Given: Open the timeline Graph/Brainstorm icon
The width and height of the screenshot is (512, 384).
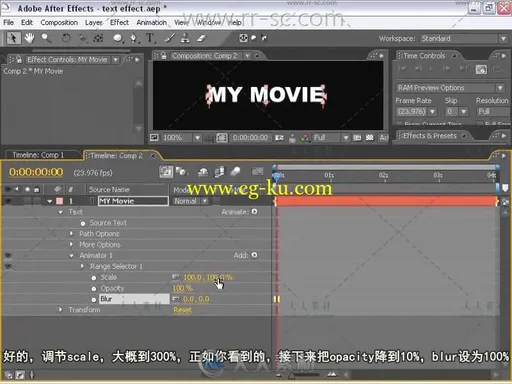Looking at the screenshot, I should coord(257,172).
